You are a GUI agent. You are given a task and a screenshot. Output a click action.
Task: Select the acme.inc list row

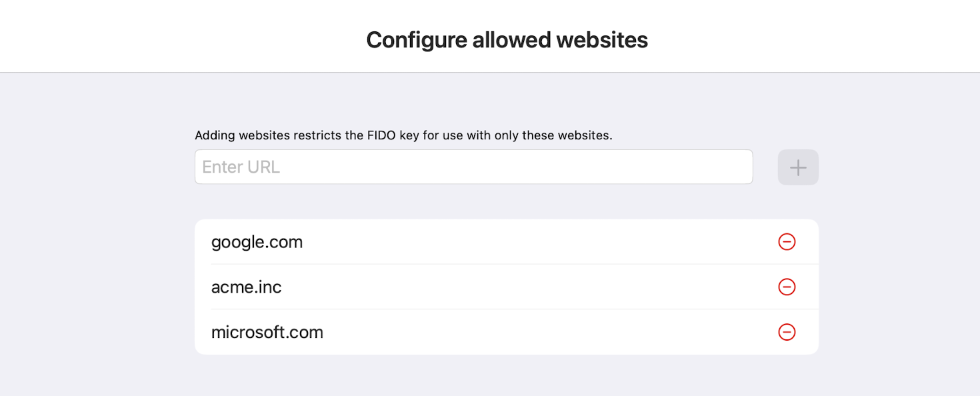coord(507,287)
